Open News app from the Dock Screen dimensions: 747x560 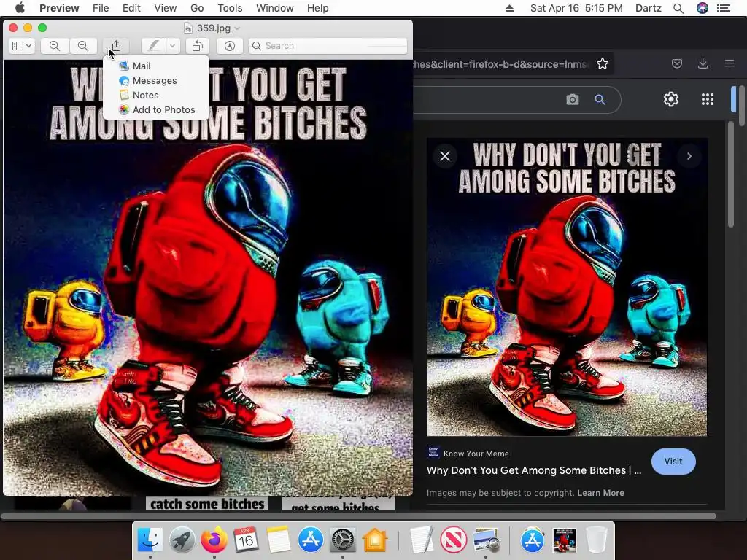tap(454, 540)
